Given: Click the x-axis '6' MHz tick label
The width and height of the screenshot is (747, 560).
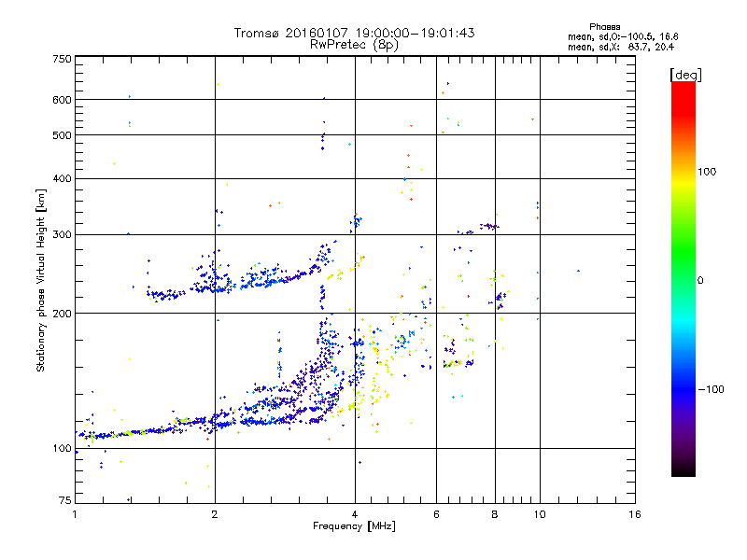Looking at the screenshot, I should [x=436, y=514].
